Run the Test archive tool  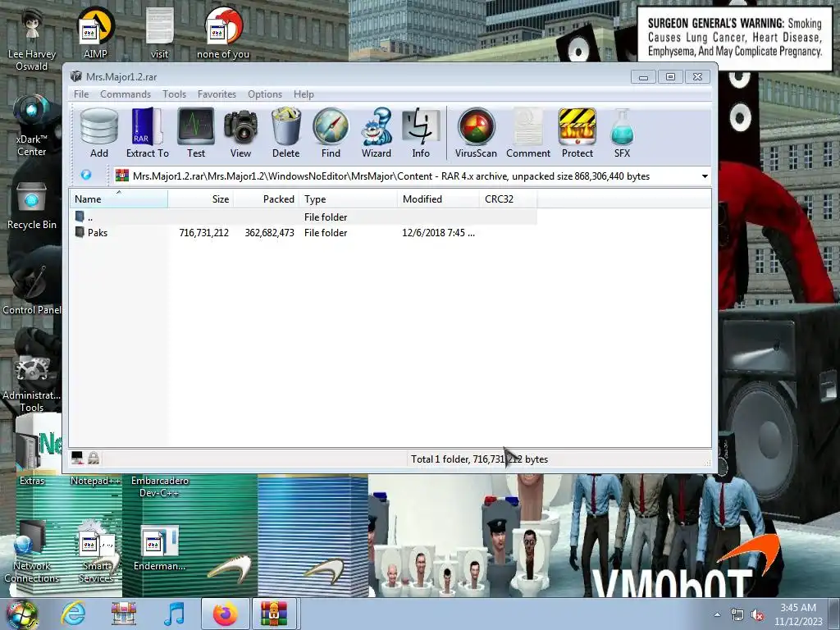click(196, 133)
